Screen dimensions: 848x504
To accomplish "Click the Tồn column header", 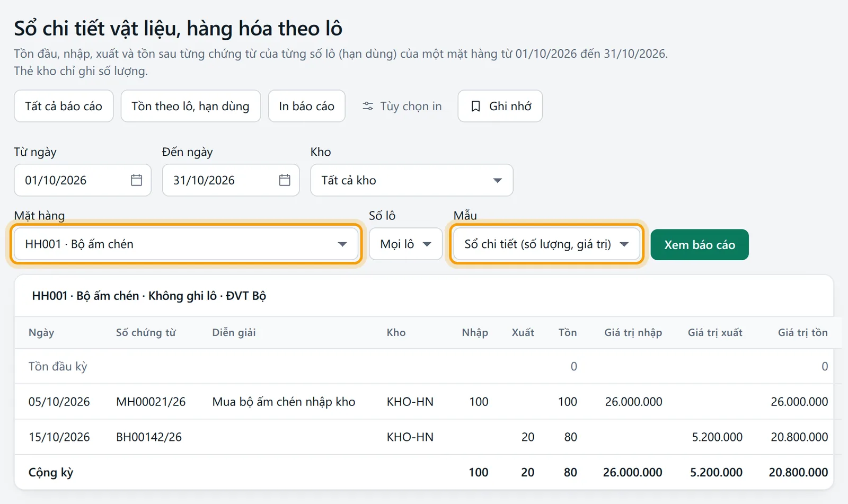I will pos(568,333).
